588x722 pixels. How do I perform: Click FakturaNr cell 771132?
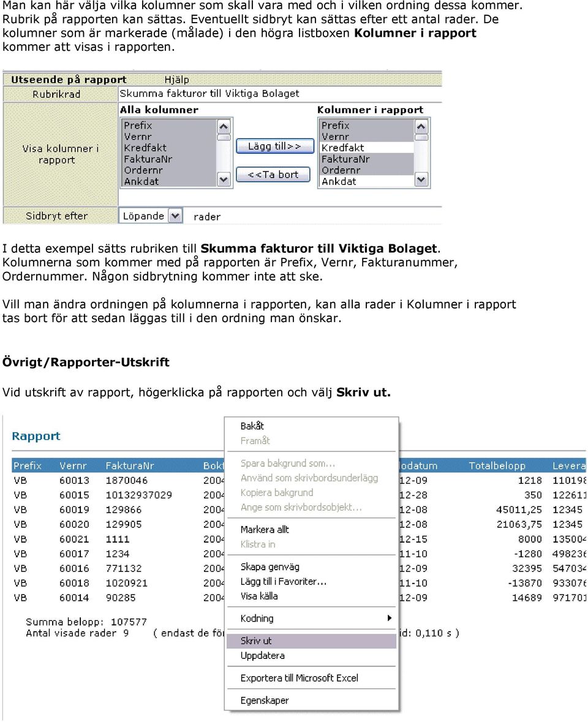pos(123,569)
